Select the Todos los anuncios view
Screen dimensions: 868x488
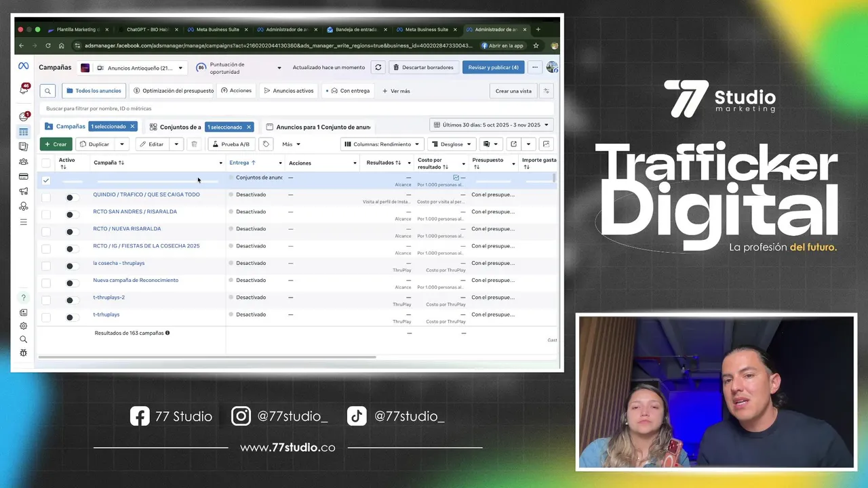pyautogui.click(x=94, y=91)
